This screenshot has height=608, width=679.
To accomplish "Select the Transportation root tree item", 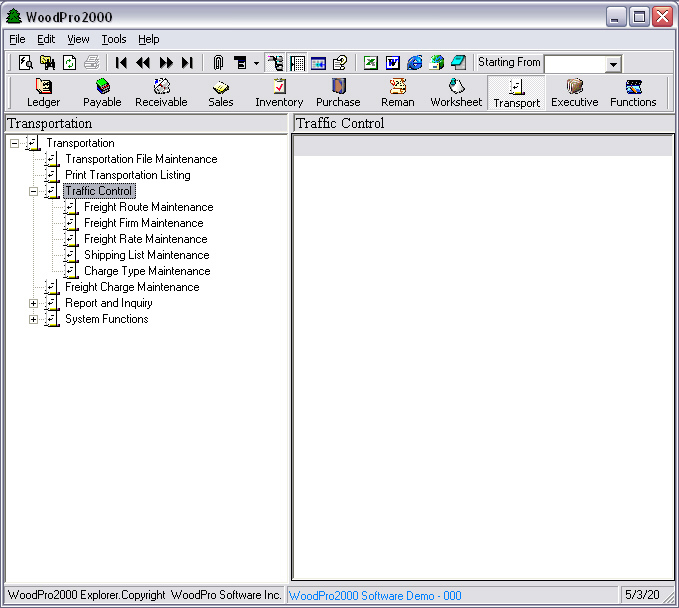I will (x=81, y=143).
